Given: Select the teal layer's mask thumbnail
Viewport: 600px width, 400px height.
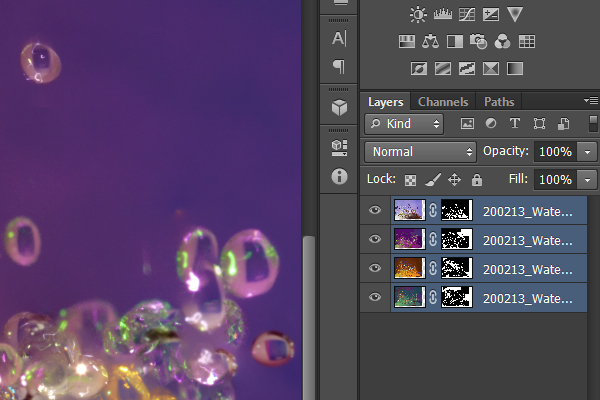Looking at the screenshot, I should [x=457, y=297].
